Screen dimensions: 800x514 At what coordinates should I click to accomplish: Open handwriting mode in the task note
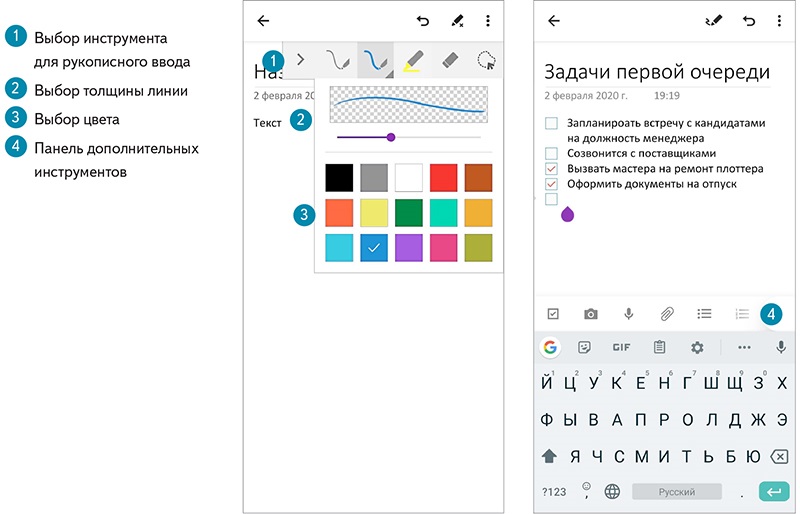click(714, 20)
